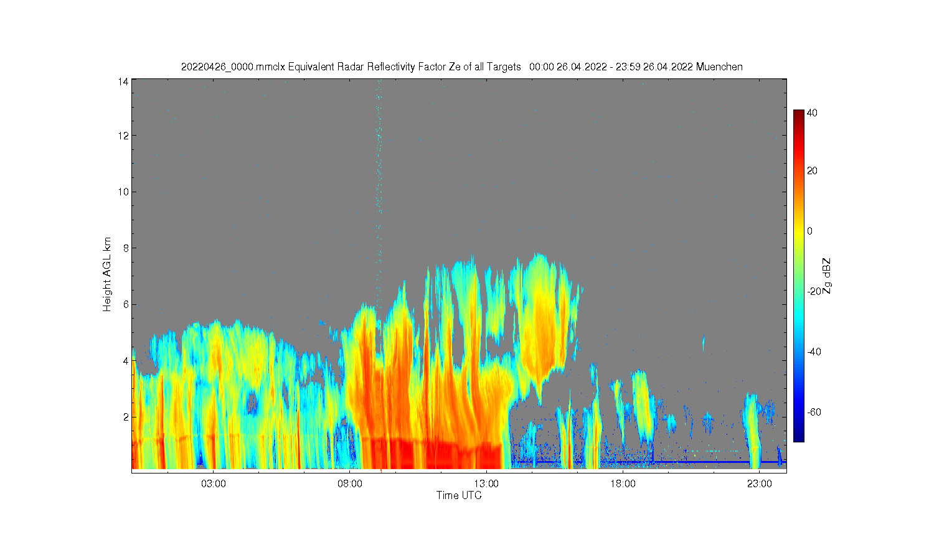Viewport: 934px width, 560px height.
Task: Click the plot title text at top
Action: [x=461, y=67]
